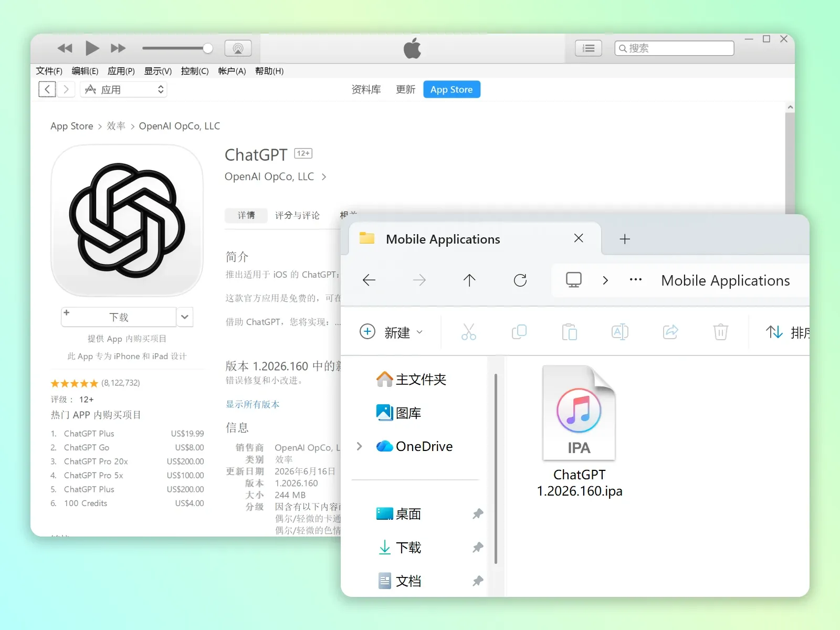Open the 显示(V) menu
840x630 pixels.
[158, 71]
